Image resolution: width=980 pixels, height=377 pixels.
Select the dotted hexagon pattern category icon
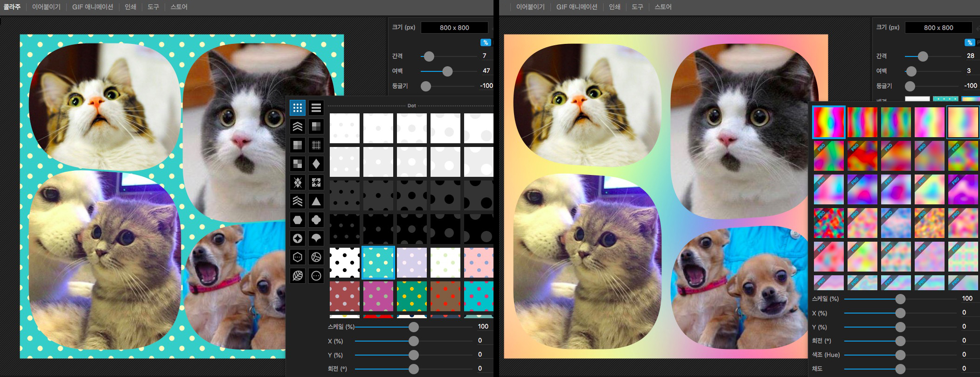click(298, 257)
